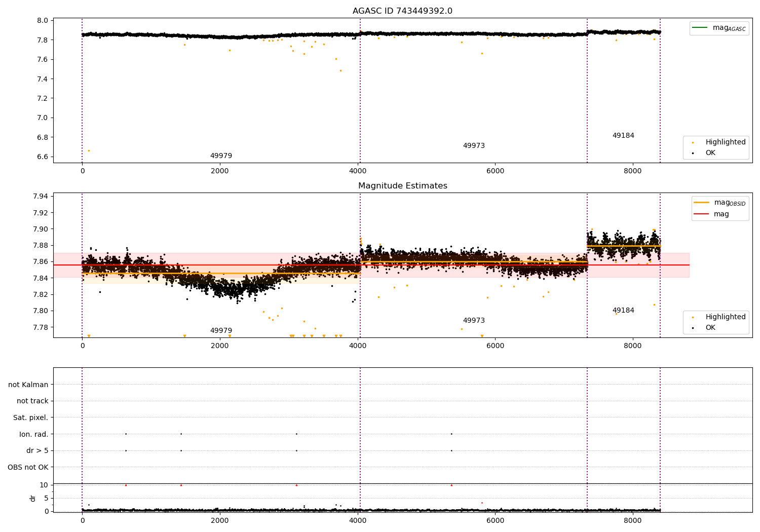Click orange line swatch beside mag OBSID
The height and width of the screenshot is (532, 760).
point(701,202)
